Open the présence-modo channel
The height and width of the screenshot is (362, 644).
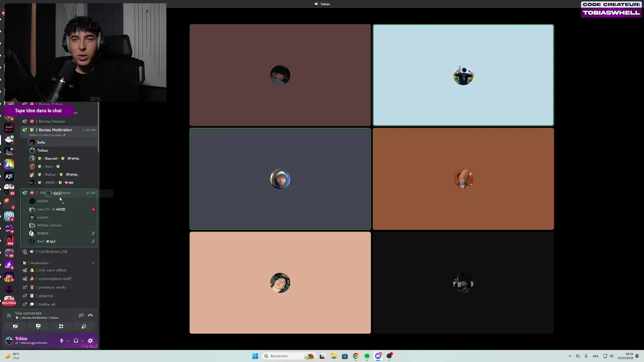[x=59, y=287]
